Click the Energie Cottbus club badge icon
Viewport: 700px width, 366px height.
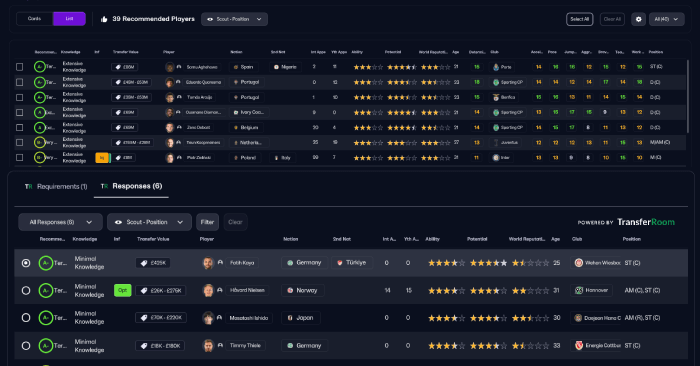579,346
